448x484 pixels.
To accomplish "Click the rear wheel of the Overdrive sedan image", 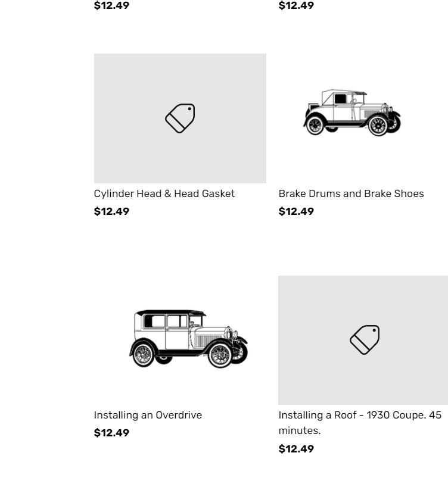I will [144, 354].
